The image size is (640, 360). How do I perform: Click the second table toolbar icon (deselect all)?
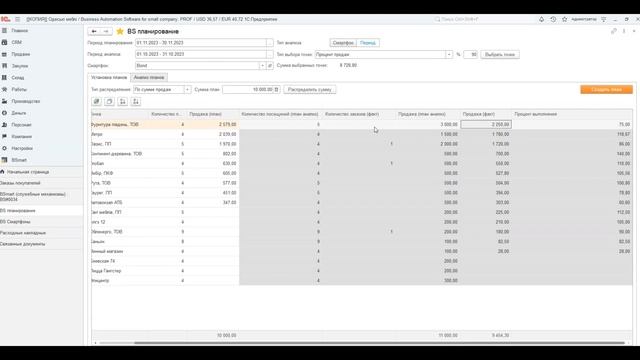[x=109, y=101]
